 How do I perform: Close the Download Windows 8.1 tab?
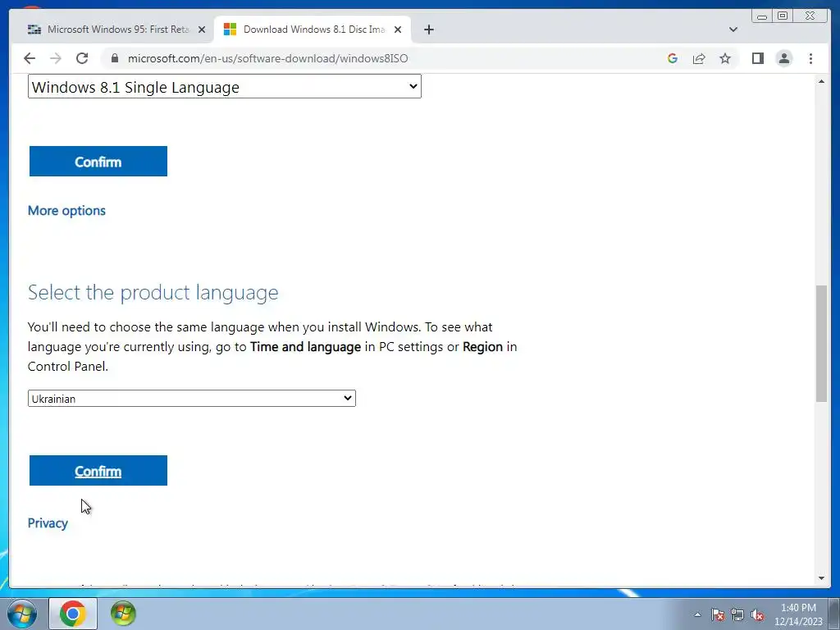[398, 30]
